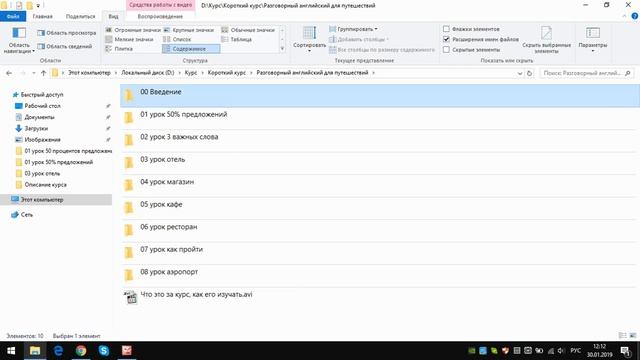Viewport: 640px width, 360px height.
Task: Click the search box field
Action: point(587,73)
